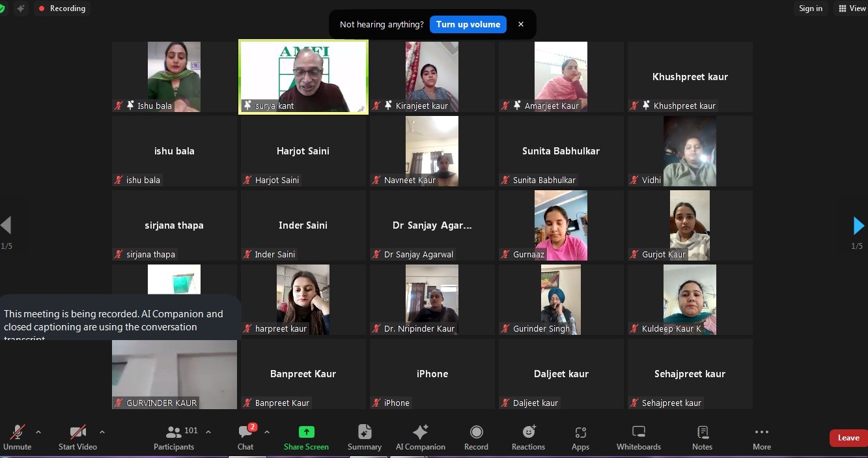
Task: Click the Turn up volume button
Action: (x=468, y=25)
